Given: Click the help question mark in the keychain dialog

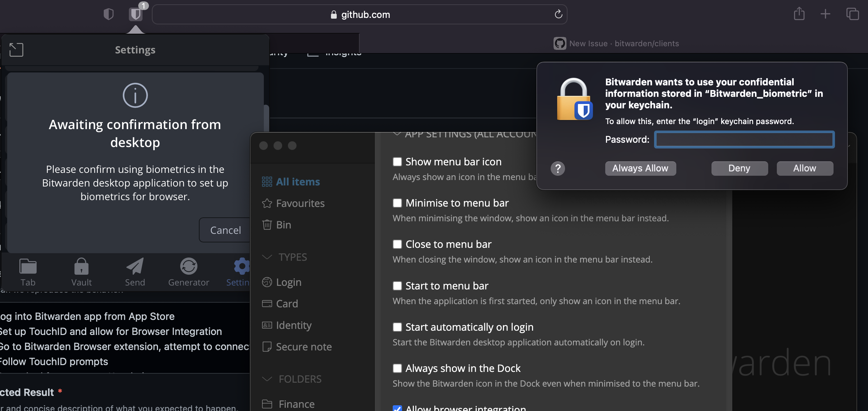Looking at the screenshot, I should 557,168.
